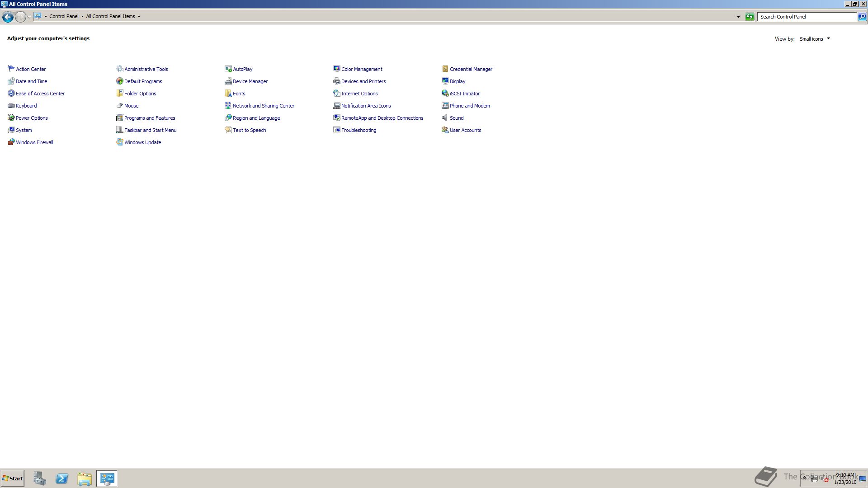Open the Keyboard icon
The height and width of the screenshot is (488, 868).
click(11, 105)
